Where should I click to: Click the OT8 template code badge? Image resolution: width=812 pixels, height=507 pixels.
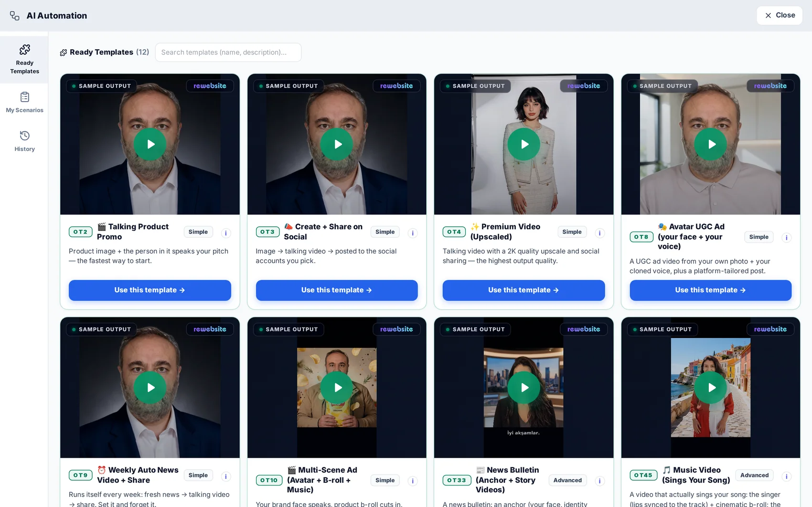click(x=641, y=237)
